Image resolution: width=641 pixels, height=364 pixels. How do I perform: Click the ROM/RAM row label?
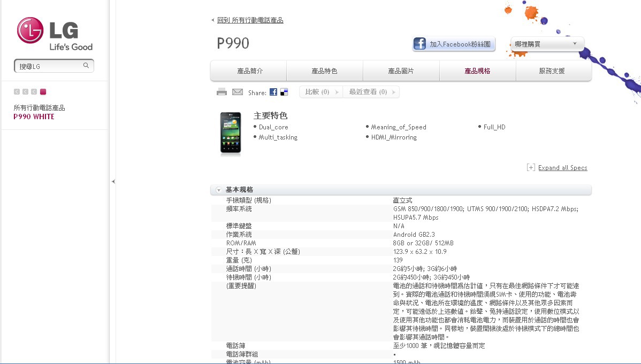(x=241, y=243)
